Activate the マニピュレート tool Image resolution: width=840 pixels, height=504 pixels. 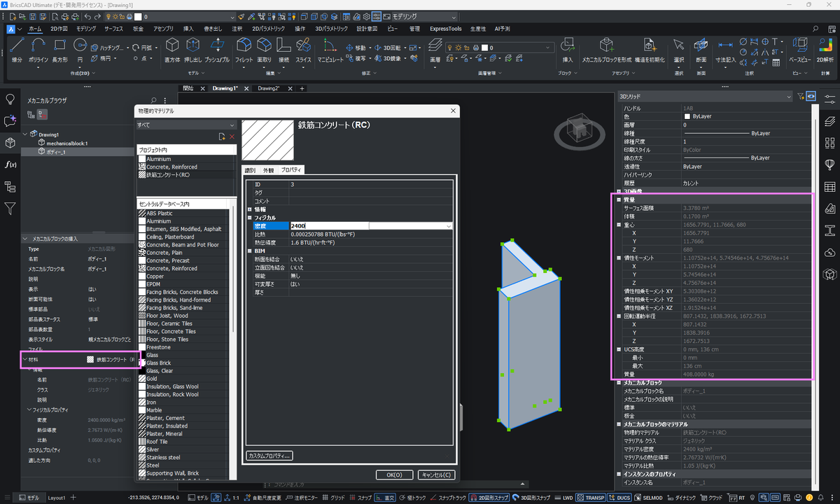330,50
